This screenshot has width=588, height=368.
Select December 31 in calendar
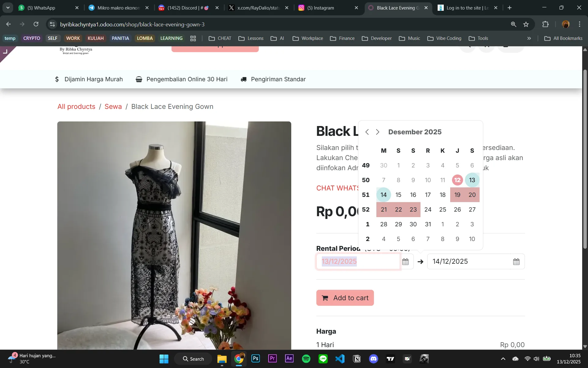[x=428, y=224]
